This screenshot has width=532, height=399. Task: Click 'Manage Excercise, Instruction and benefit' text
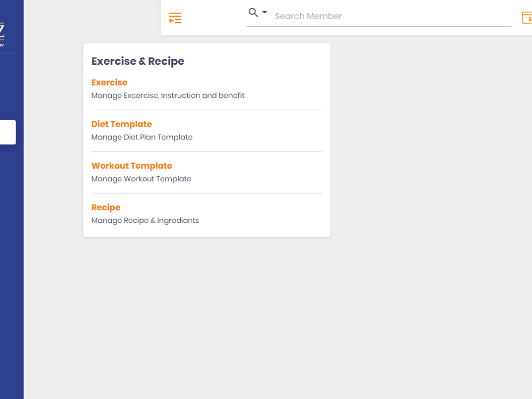point(168,96)
